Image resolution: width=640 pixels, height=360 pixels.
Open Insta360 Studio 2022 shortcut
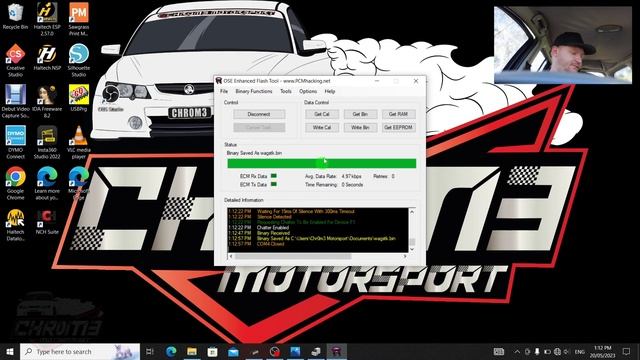[47, 142]
